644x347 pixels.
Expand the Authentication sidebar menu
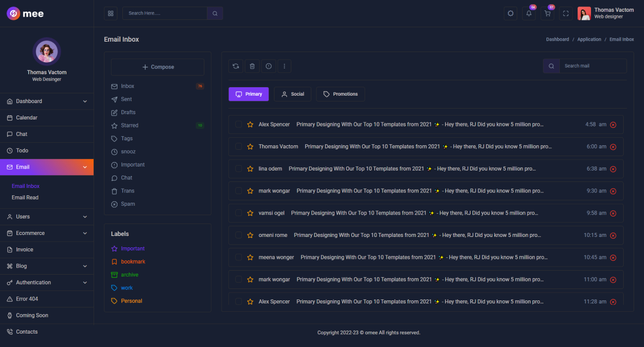[47, 283]
